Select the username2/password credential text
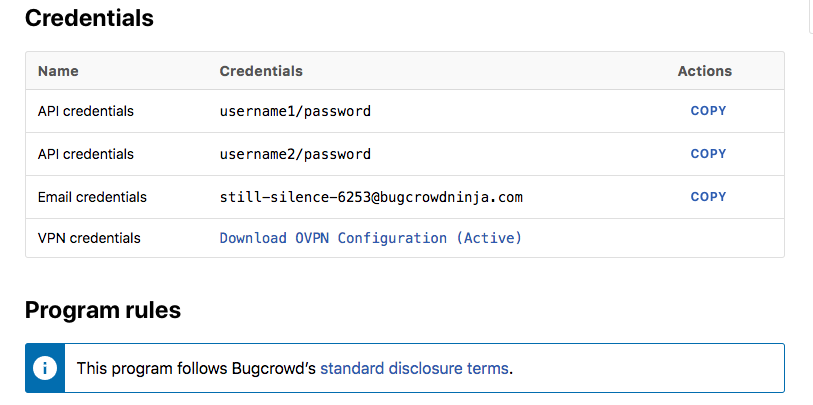This screenshot has height=405, width=813. point(295,154)
